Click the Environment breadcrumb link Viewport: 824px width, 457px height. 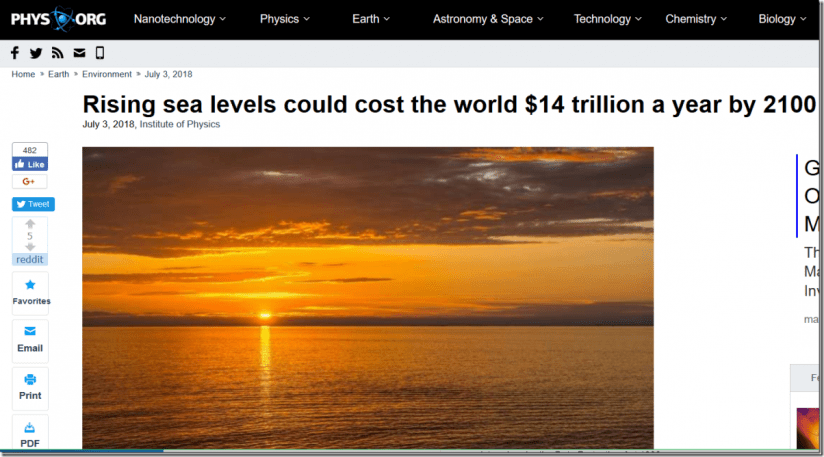(107, 74)
